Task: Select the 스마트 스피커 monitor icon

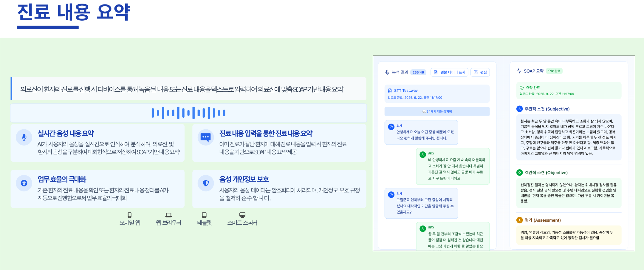Action: [x=242, y=215]
